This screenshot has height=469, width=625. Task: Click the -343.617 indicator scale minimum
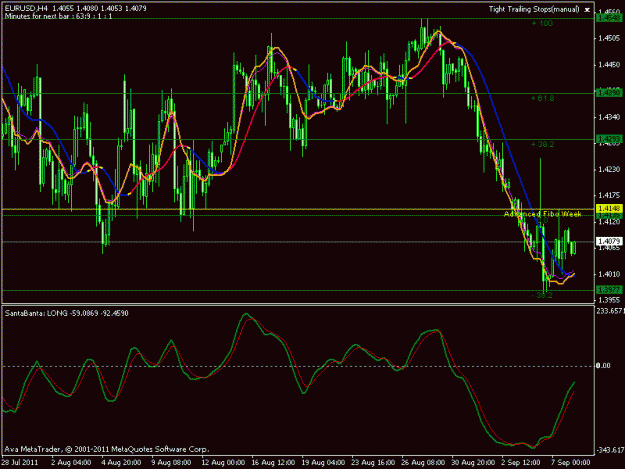[x=610, y=450]
